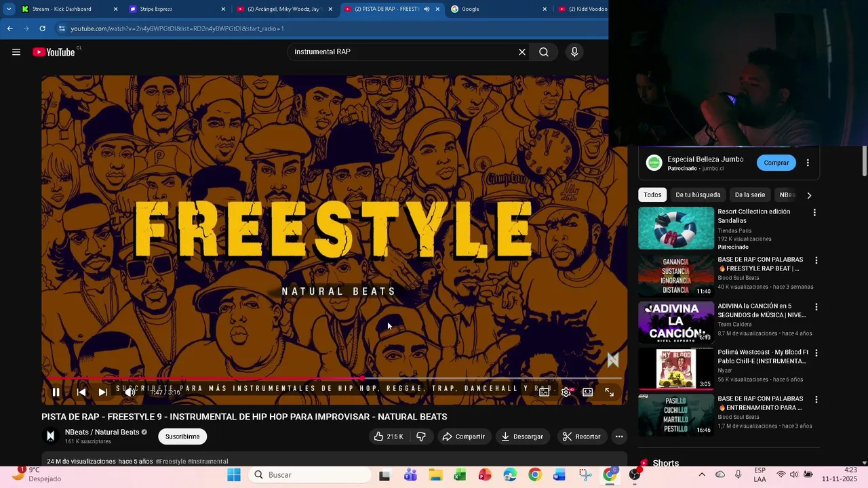This screenshot has height=488, width=868.
Task: Switch to theater mode
Action: (x=588, y=392)
